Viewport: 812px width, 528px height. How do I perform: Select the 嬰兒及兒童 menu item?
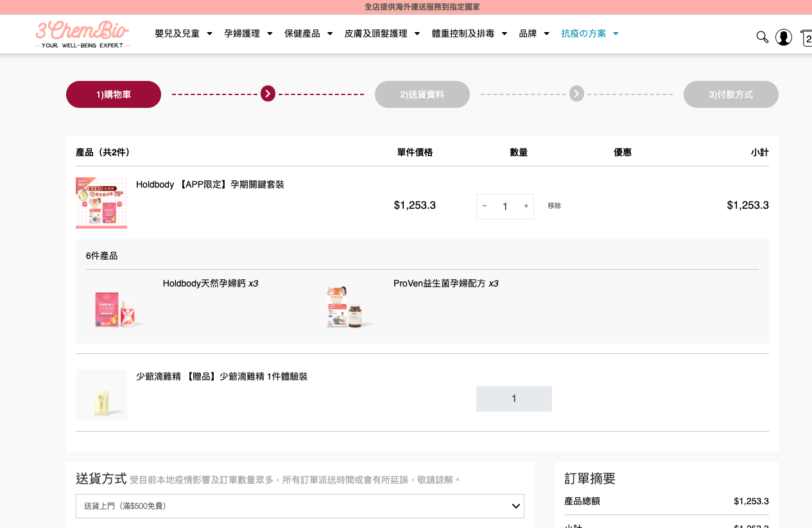coord(177,33)
